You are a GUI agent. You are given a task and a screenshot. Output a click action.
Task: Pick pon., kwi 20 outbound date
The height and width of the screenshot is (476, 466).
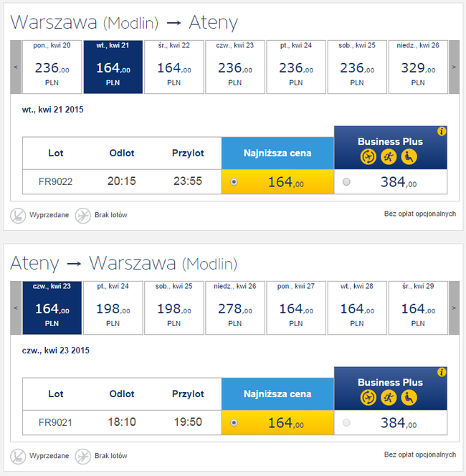[52, 67]
